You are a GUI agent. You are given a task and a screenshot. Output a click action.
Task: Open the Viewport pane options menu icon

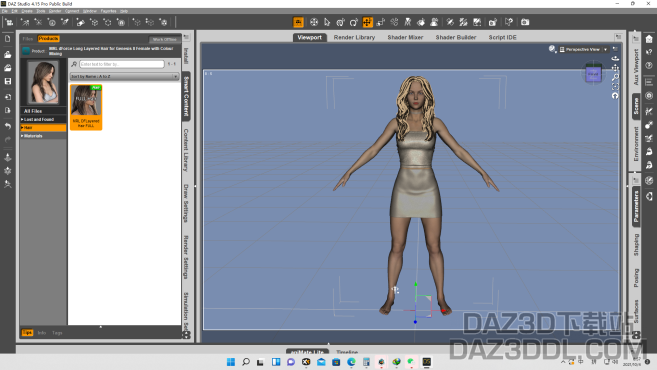click(618, 37)
